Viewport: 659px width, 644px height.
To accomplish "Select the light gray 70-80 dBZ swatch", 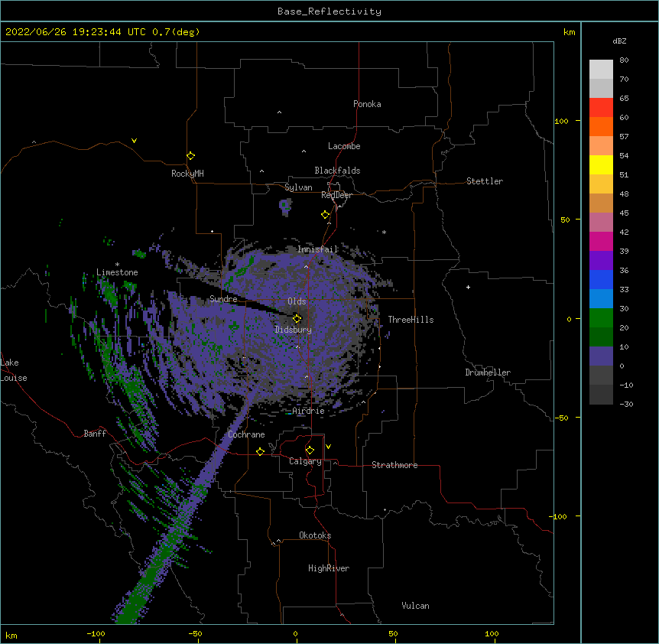I will [601, 69].
